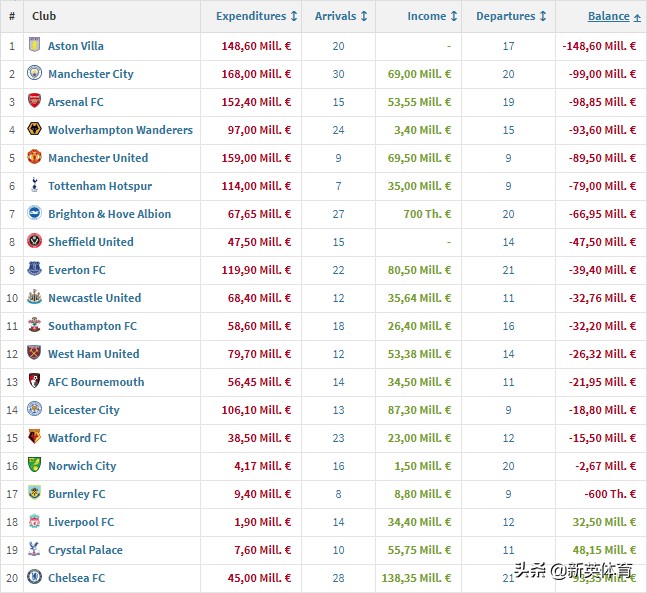Click the Liverpool FC crest icon
The image size is (647, 593).
click(35, 522)
